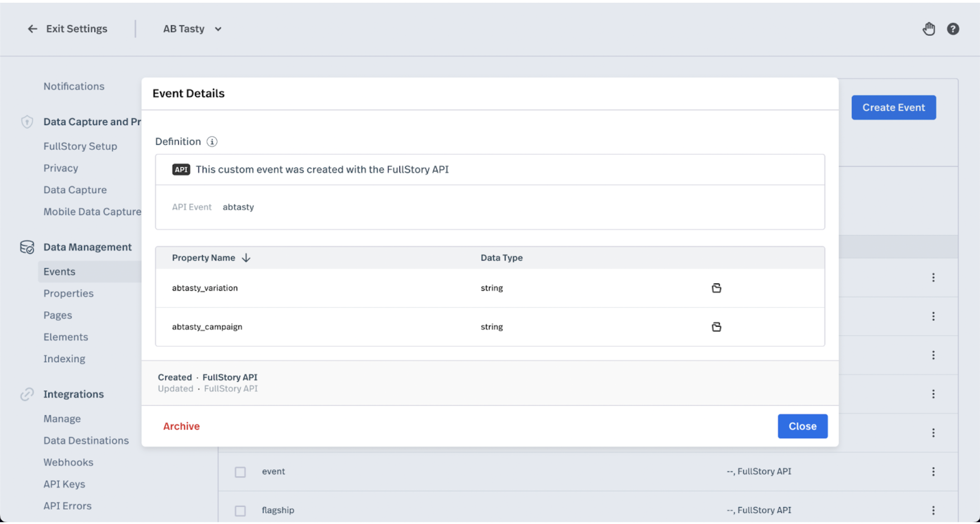Tick the checkbox for event row
This screenshot has height=524, width=980.
[240, 472]
